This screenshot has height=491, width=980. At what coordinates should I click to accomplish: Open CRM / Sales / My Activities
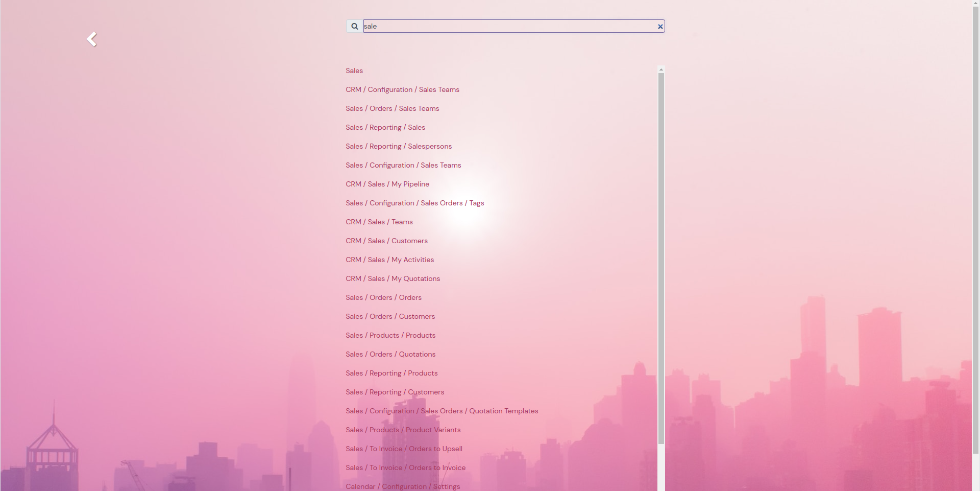point(389,260)
